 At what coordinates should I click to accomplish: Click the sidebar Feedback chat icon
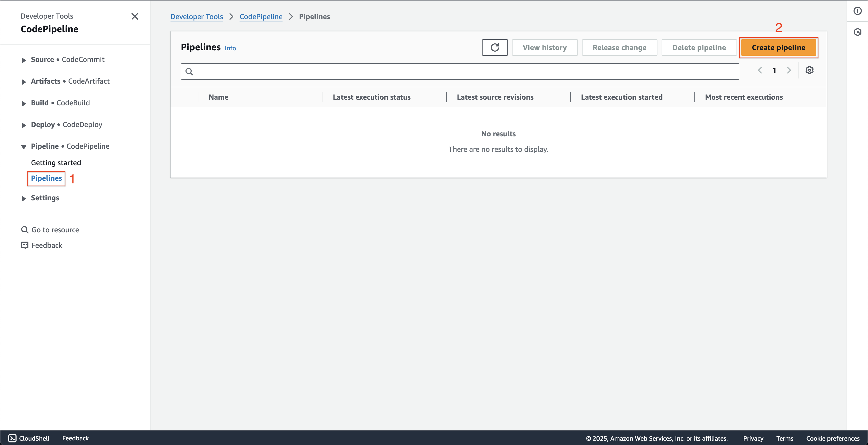click(25, 245)
